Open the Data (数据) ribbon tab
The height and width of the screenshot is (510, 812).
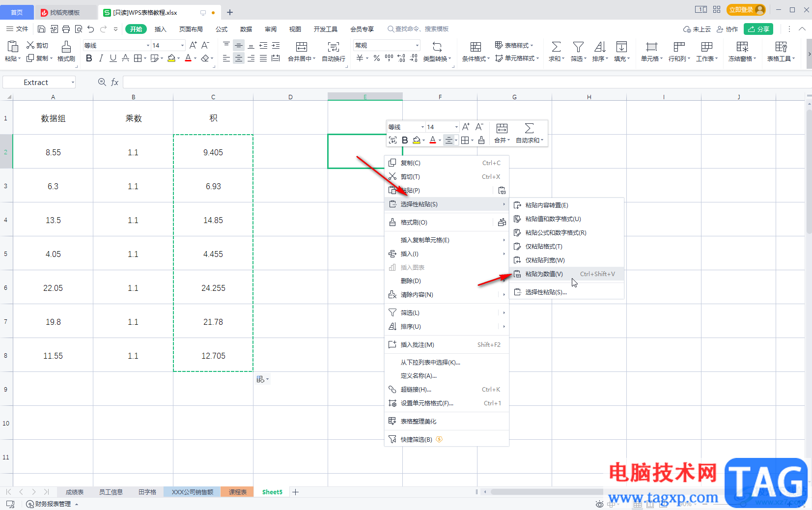click(246, 29)
